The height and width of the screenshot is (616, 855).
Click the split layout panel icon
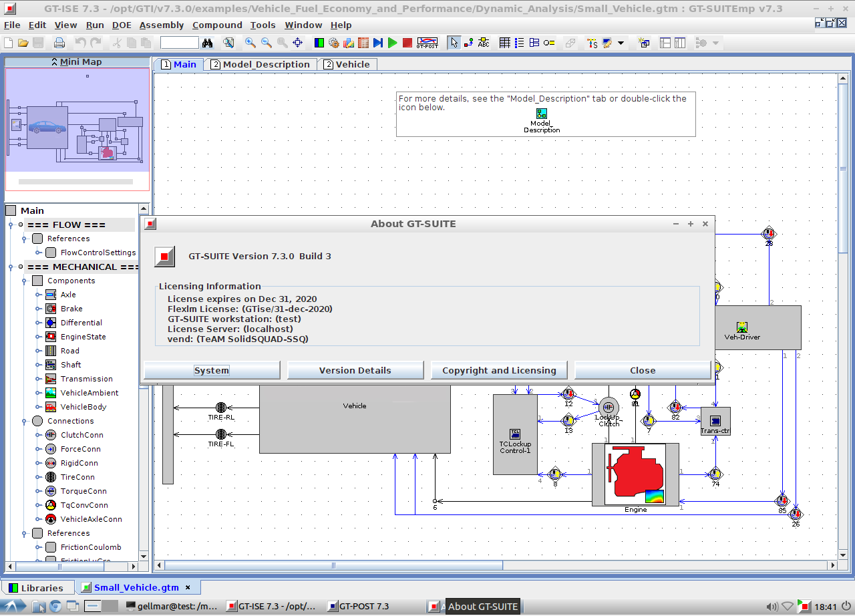[x=665, y=43]
